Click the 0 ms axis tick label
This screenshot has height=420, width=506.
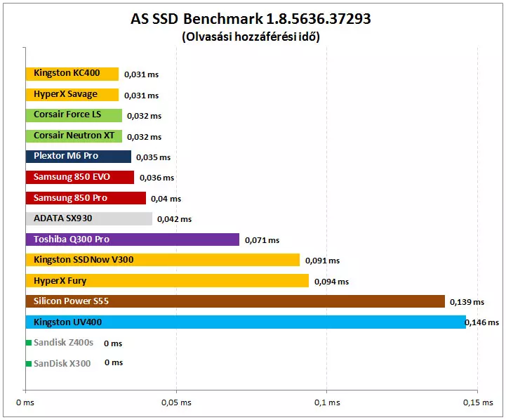(25, 402)
